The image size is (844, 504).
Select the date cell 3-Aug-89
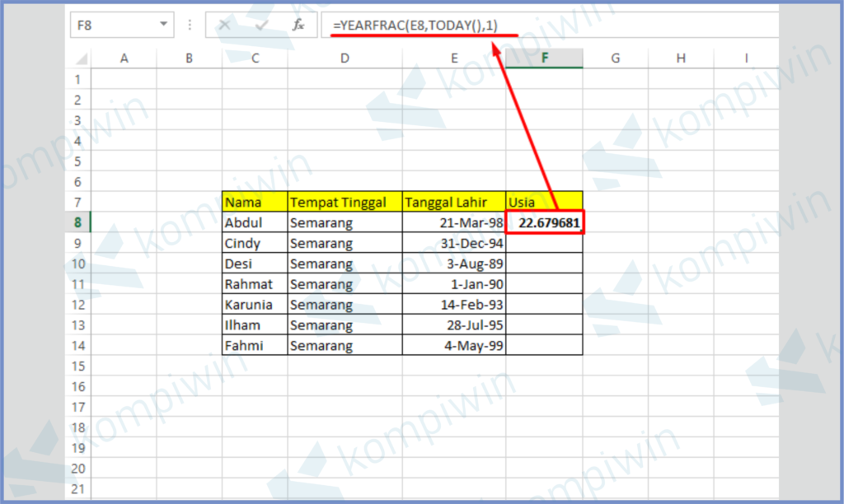(x=453, y=264)
